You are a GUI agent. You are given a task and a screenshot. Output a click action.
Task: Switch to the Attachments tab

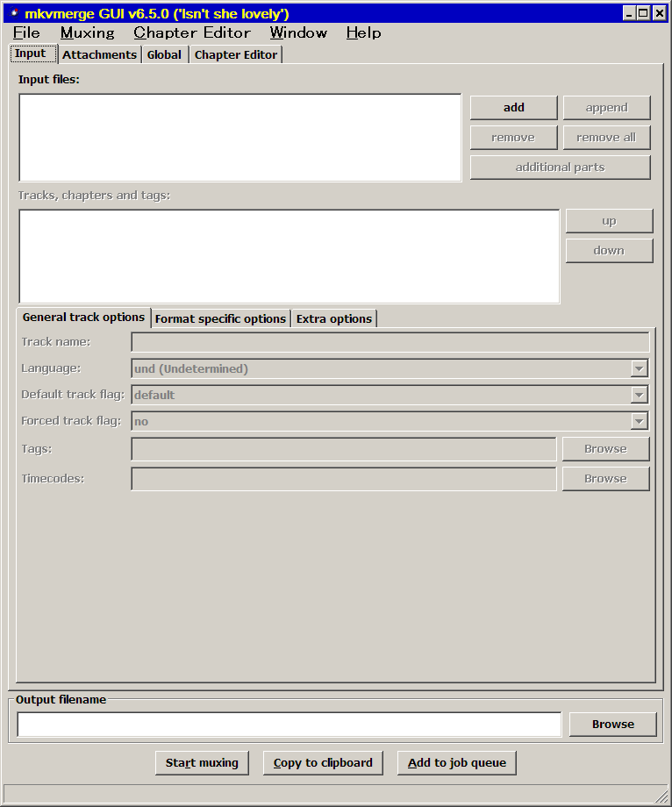(x=100, y=55)
